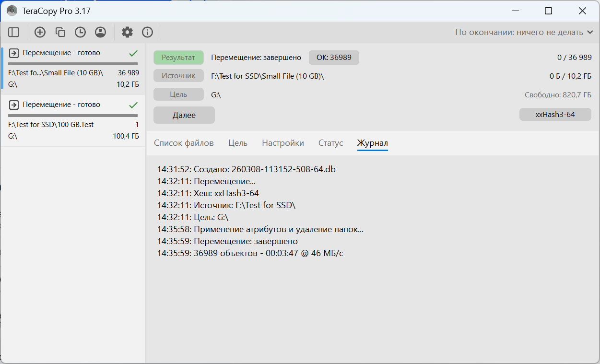Click log line 'Применение атрибутов и удаление папок...'
The image size is (600, 364).
tap(260, 229)
